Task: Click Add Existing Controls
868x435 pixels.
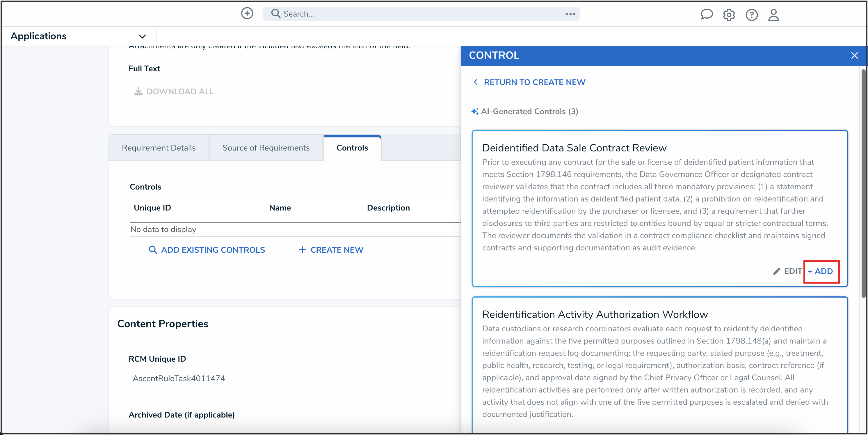Action: pyautogui.click(x=207, y=250)
